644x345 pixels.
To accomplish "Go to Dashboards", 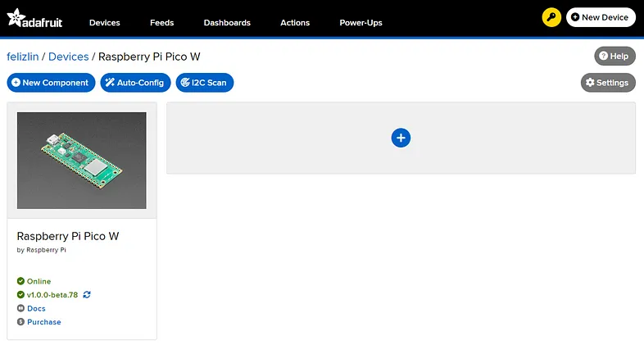I will (x=227, y=23).
